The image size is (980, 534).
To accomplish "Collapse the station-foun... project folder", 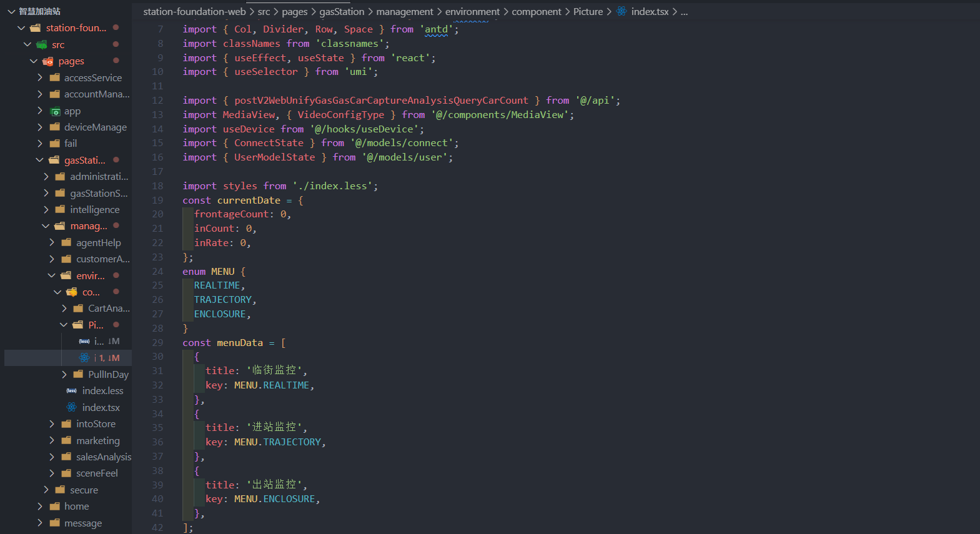I will (x=21, y=28).
